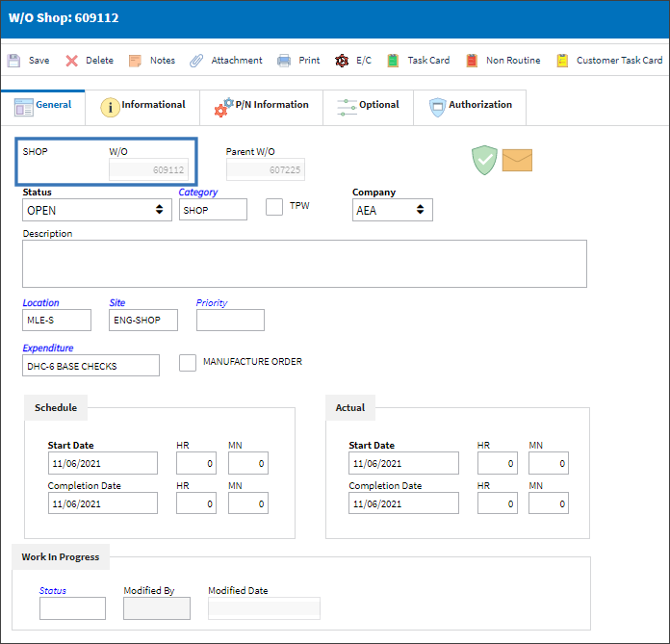Click the Work In Progress Status field
This screenshot has width=670, height=644.
pyautogui.click(x=72, y=608)
